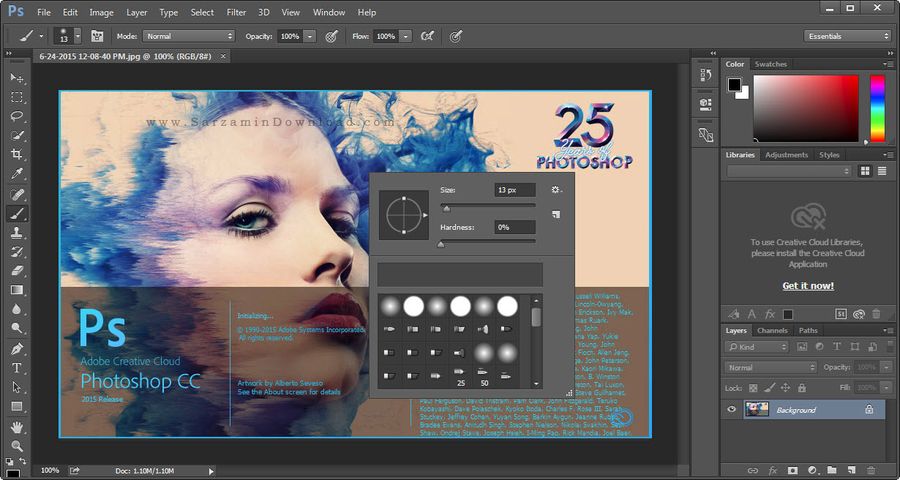
Task: Toggle the airbrush build-up option
Action: (427, 36)
